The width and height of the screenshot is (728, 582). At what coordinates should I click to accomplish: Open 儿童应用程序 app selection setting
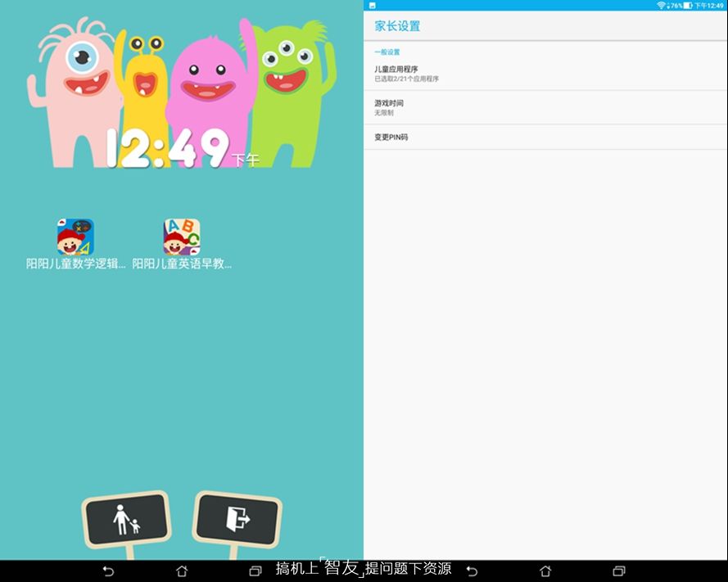pyautogui.click(x=545, y=74)
